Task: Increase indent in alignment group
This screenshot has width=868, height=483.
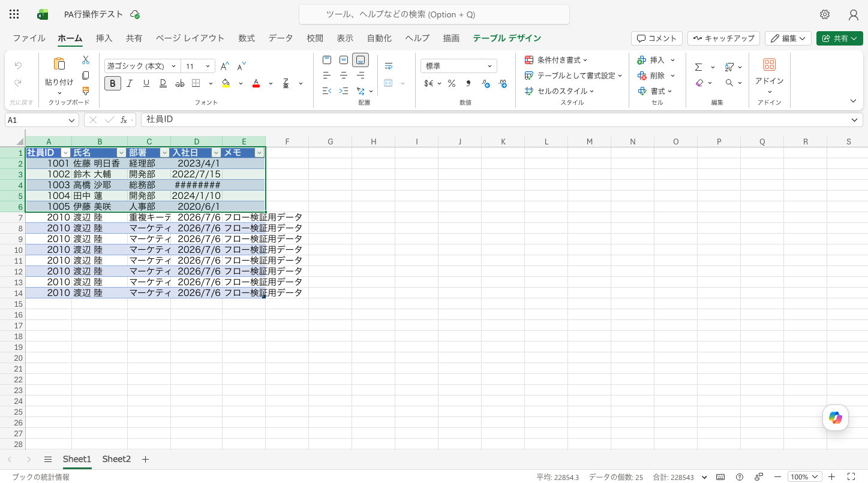Action: (x=344, y=91)
